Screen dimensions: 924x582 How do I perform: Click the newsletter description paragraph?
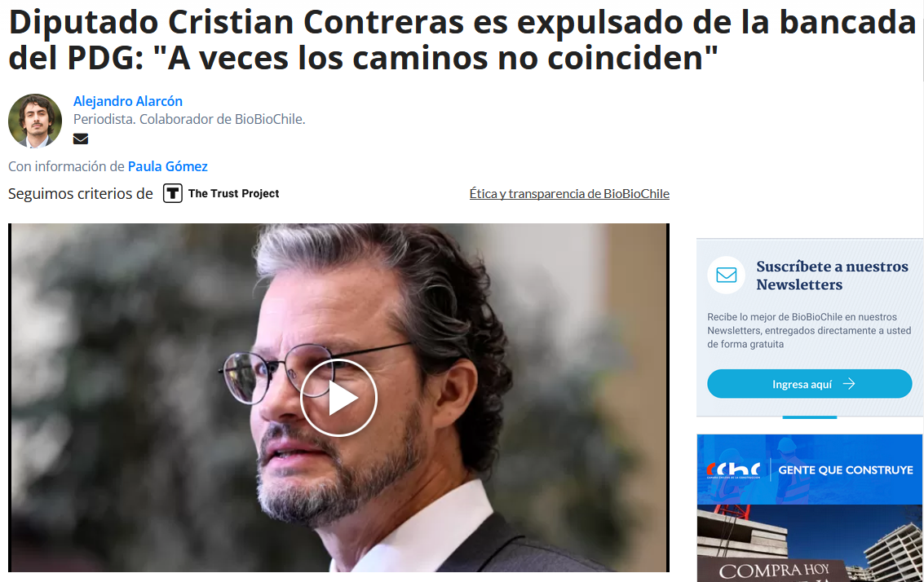(809, 330)
